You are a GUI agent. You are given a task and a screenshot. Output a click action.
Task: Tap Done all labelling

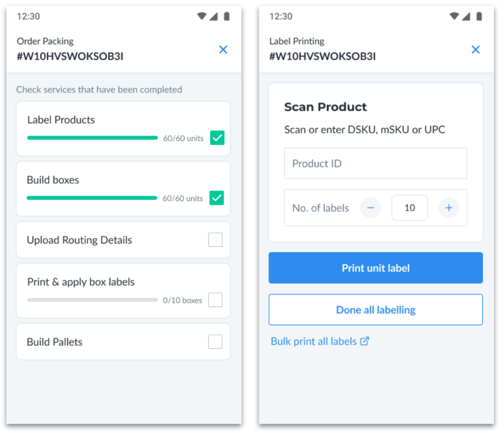[375, 309]
